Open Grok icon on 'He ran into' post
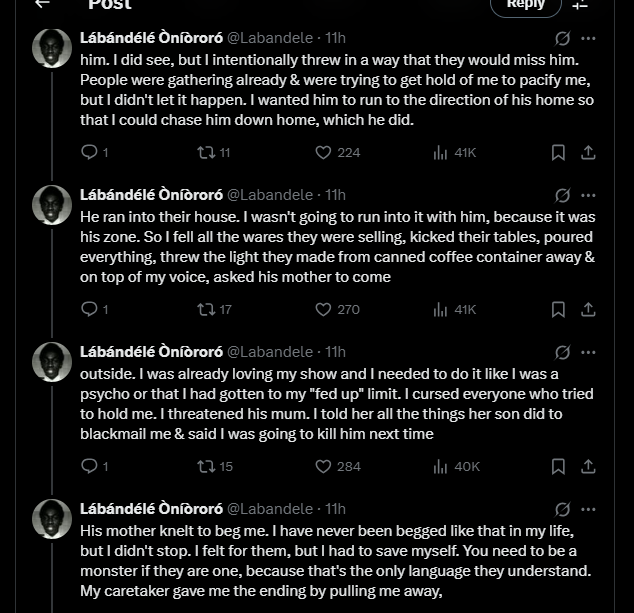The height and width of the screenshot is (613, 634). click(x=563, y=195)
